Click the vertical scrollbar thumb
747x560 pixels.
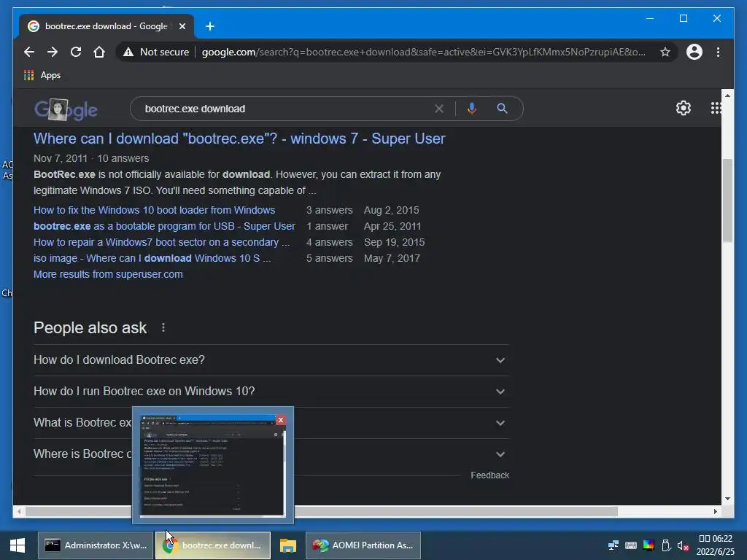click(x=727, y=201)
